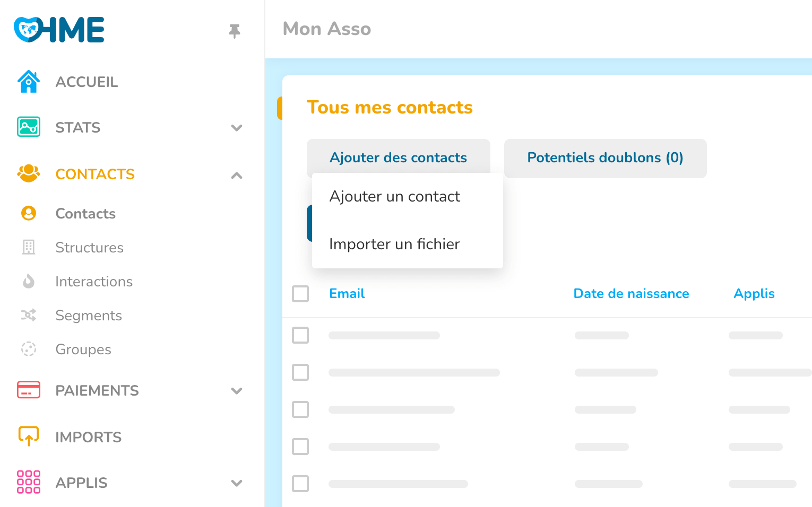Select "Importer un fichier" menu entry
The image size is (812, 507).
pos(394,244)
